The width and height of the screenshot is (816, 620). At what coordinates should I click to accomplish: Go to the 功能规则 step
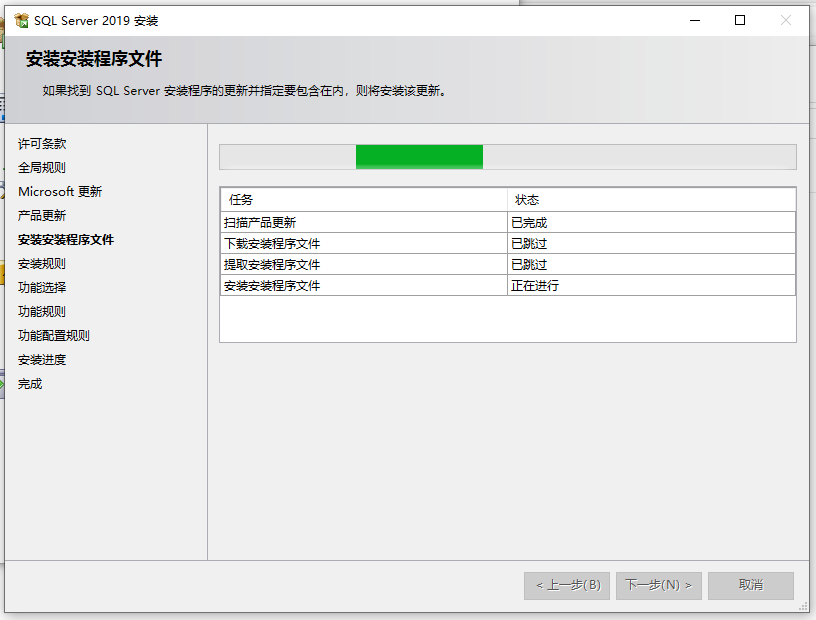42,311
